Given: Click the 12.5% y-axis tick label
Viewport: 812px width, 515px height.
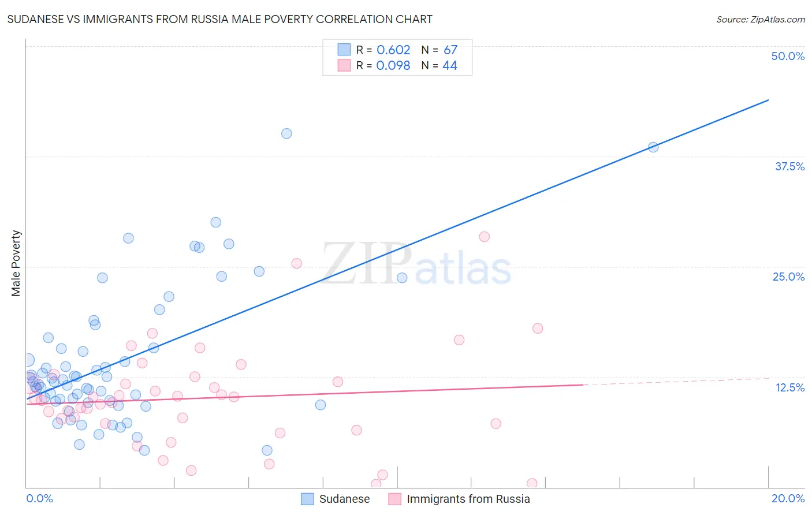Looking at the screenshot, I should [789, 387].
